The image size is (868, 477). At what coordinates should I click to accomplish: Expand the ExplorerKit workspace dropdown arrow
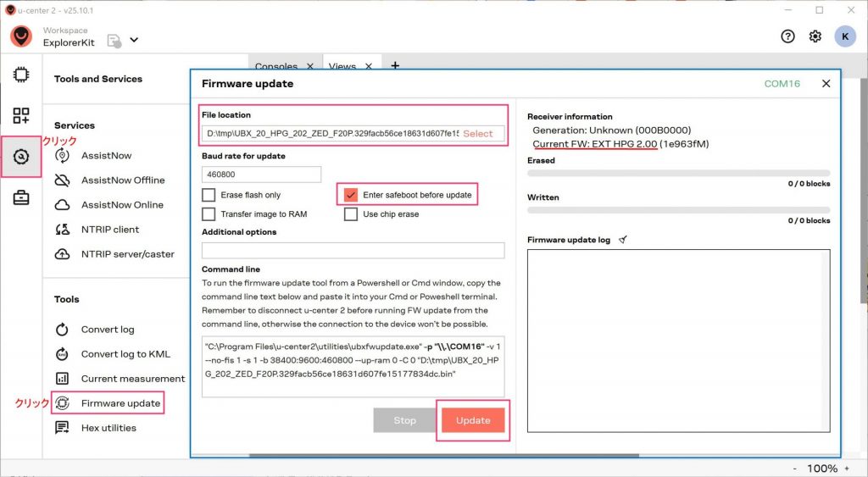pos(134,40)
